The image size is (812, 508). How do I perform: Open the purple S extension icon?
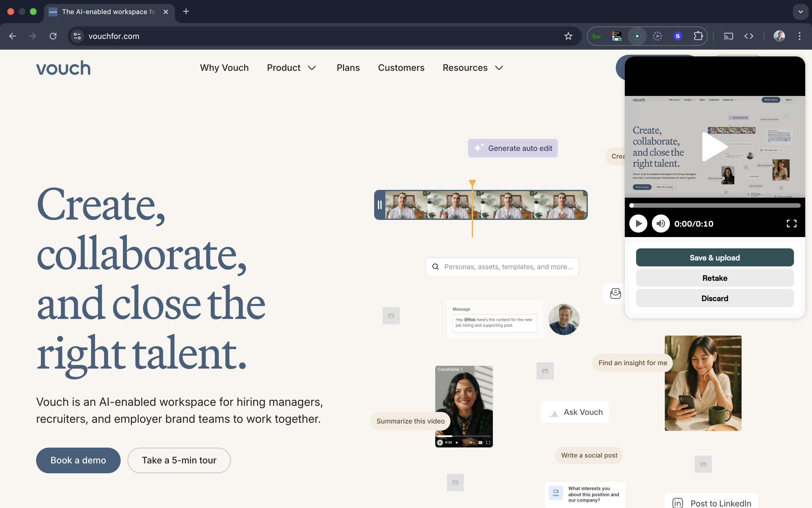(678, 36)
